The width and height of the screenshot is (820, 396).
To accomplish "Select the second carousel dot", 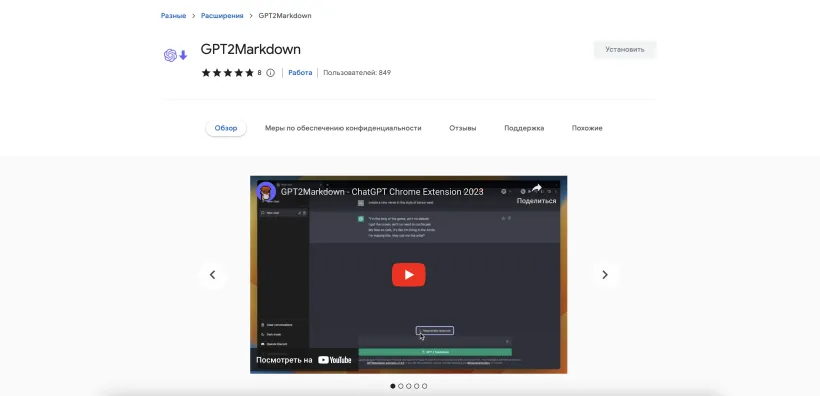I will pos(401,386).
